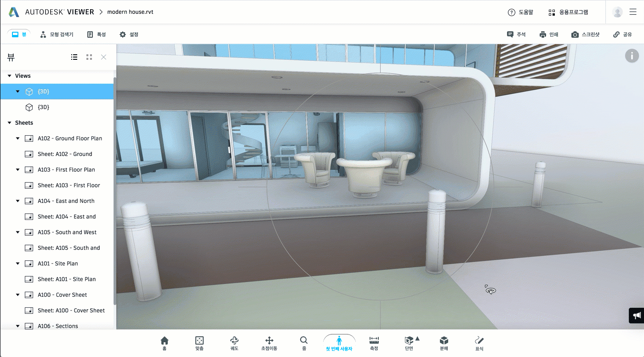Collapse A103 - First Floor Plan
This screenshot has width=644, height=357.
pyautogui.click(x=18, y=170)
